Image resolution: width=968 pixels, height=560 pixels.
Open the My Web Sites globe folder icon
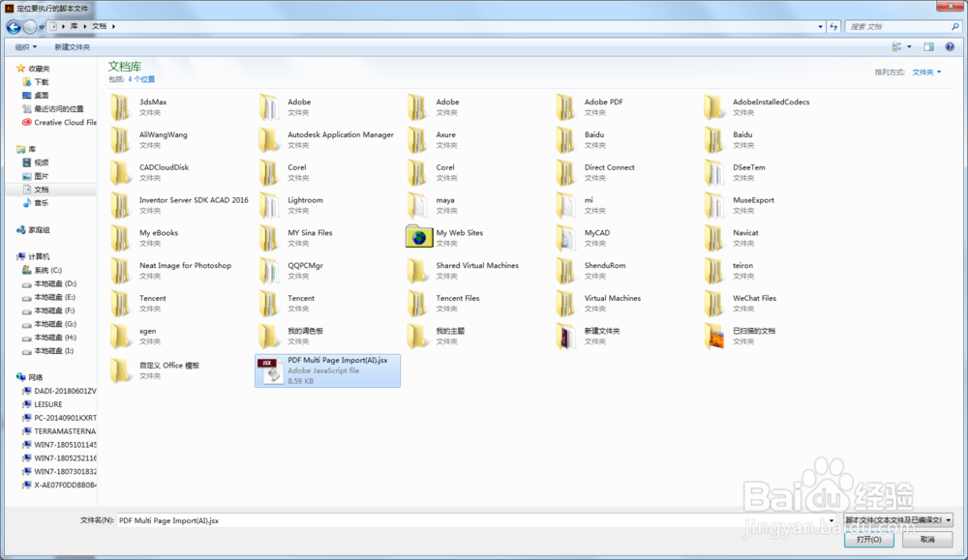(x=418, y=237)
